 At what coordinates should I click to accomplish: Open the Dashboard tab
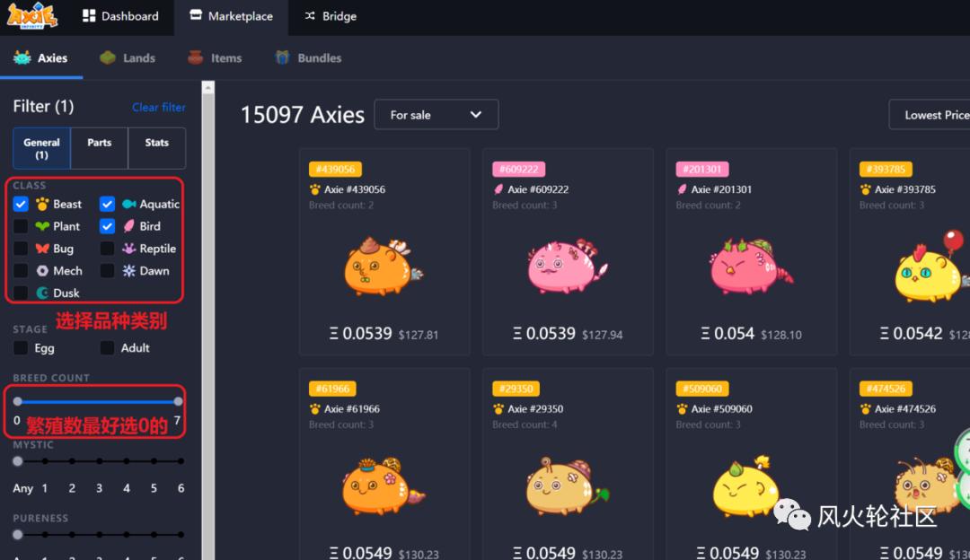point(120,16)
